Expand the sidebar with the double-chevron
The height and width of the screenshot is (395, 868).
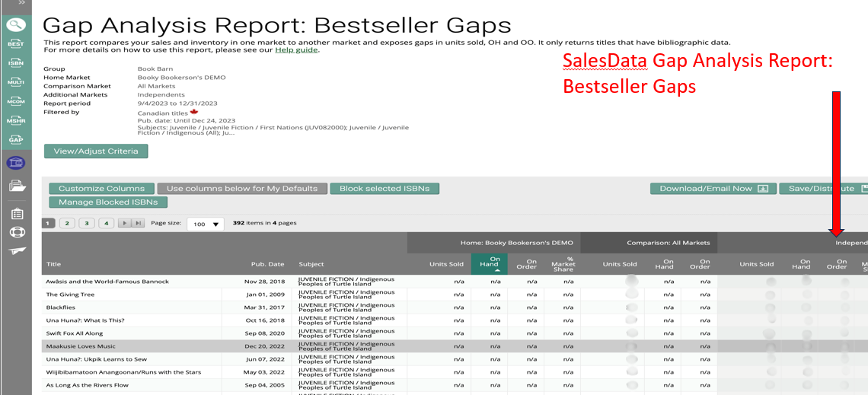point(22,3)
